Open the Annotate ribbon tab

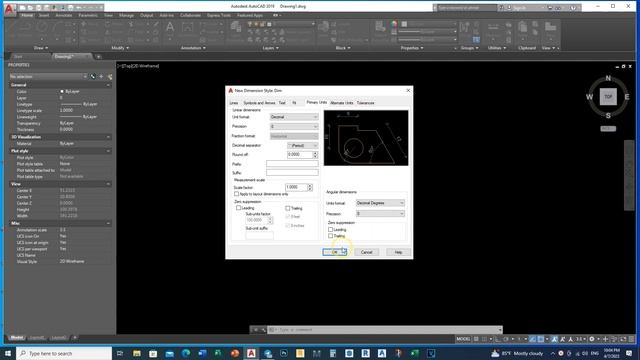coord(64,16)
